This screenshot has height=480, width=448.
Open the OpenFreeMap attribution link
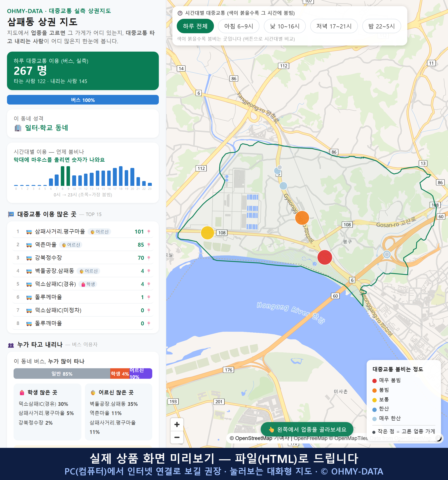311,438
